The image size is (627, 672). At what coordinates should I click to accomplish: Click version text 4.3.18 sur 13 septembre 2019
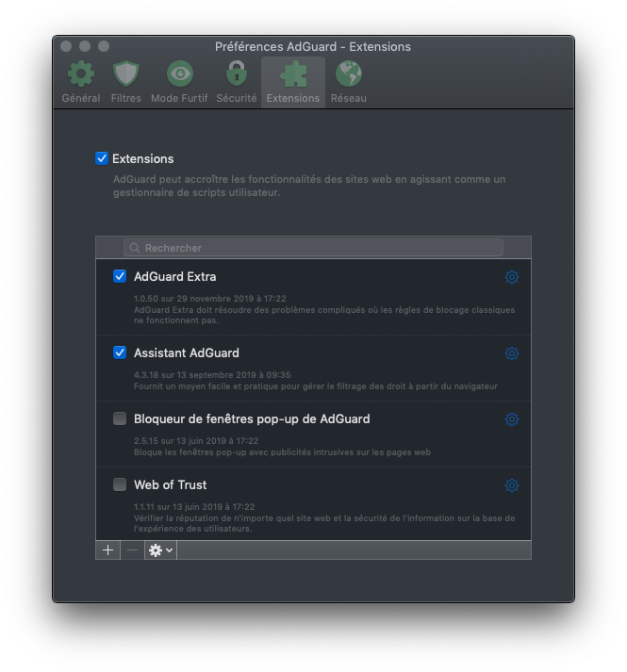(x=212, y=374)
